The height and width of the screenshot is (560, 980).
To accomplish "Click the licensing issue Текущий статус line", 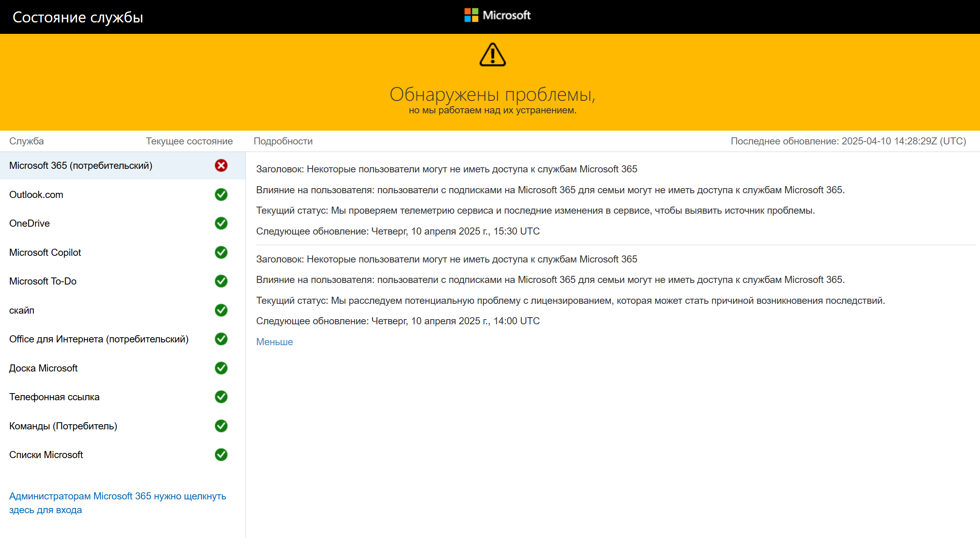I will [570, 300].
